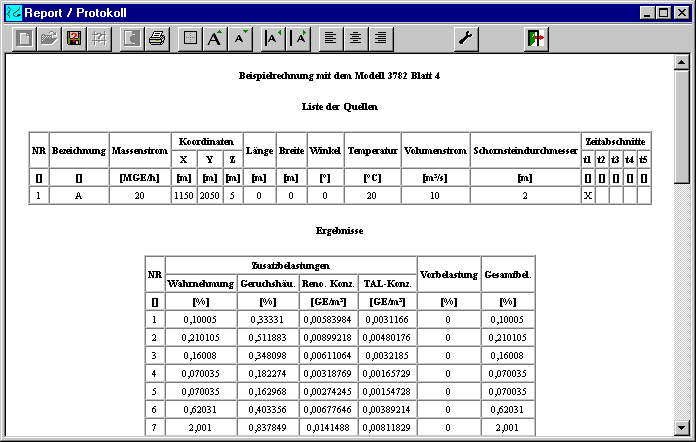
Task: Open a file using the folder icon
Action: tap(49, 39)
